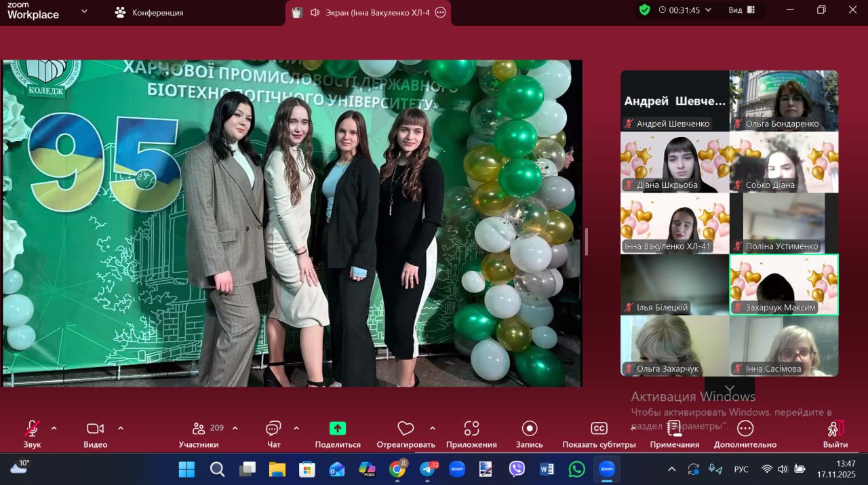Expand audio options arrow next to microphone

[x=54, y=428]
